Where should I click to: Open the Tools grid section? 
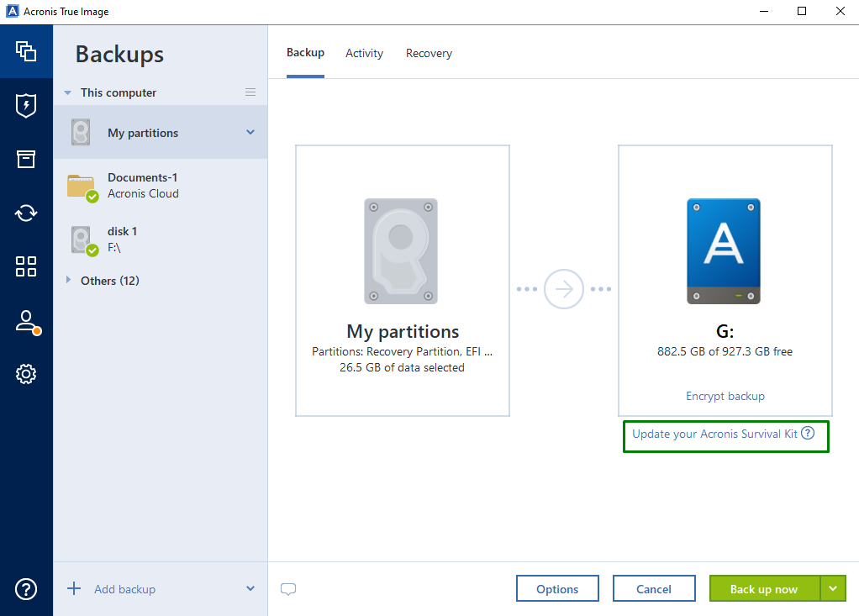click(x=26, y=266)
